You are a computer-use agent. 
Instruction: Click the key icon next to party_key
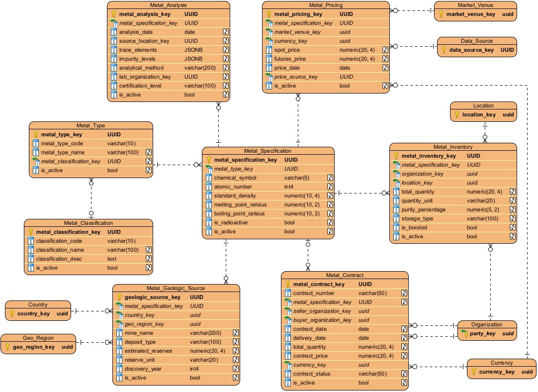(464, 333)
